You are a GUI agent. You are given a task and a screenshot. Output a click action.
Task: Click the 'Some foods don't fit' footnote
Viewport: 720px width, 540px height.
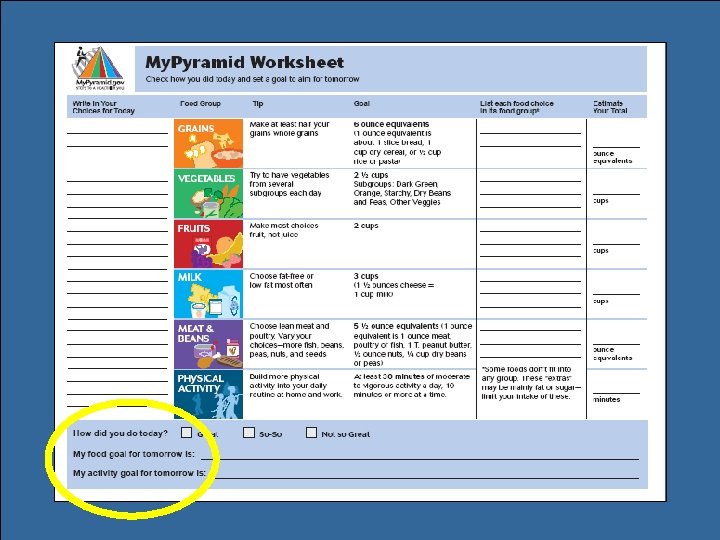coord(531,382)
